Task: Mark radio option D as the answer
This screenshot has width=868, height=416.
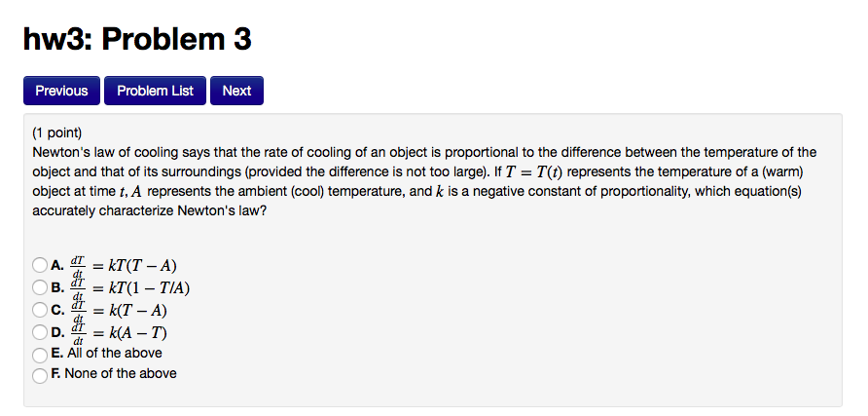Action: 39,332
